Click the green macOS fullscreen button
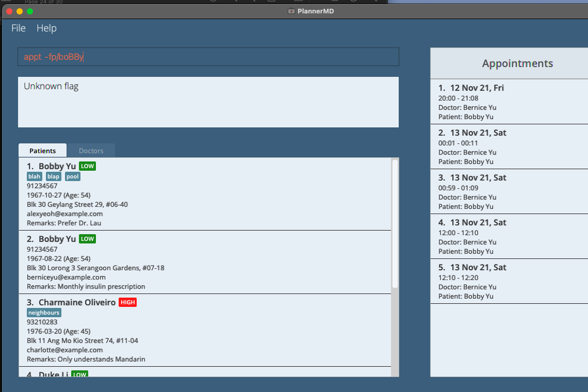 [30, 11]
